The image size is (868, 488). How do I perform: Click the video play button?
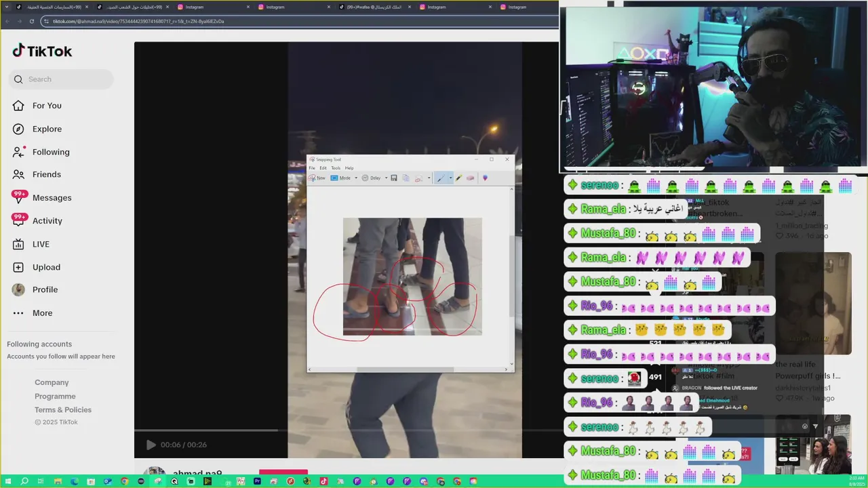coord(151,445)
